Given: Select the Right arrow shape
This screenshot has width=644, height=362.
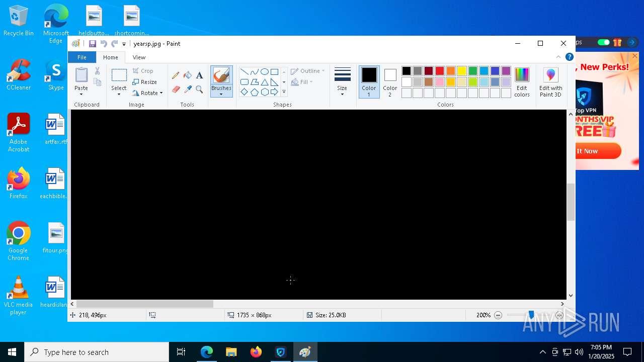Looking at the screenshot, I should [x=274, y=92].
